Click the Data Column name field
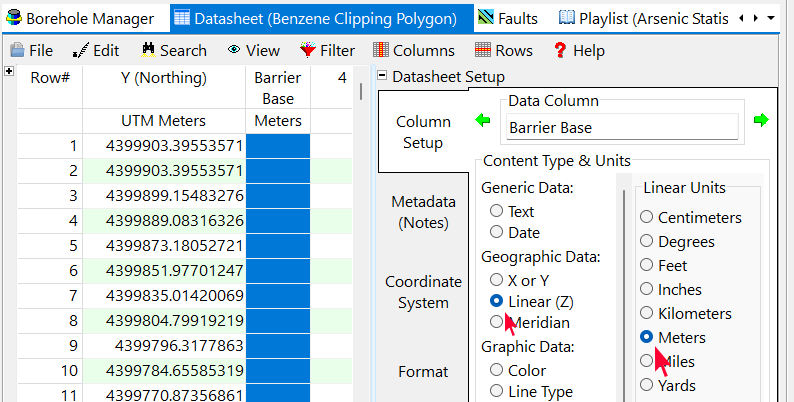Viewport: 794px width, 402px height. (x=620, y=127)
